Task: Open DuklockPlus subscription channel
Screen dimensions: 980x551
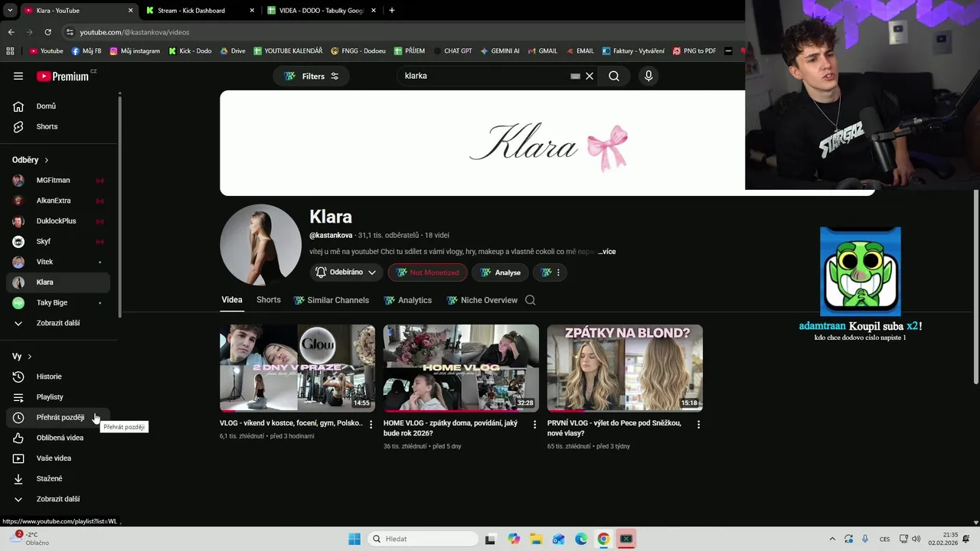Action: (58, 221)
